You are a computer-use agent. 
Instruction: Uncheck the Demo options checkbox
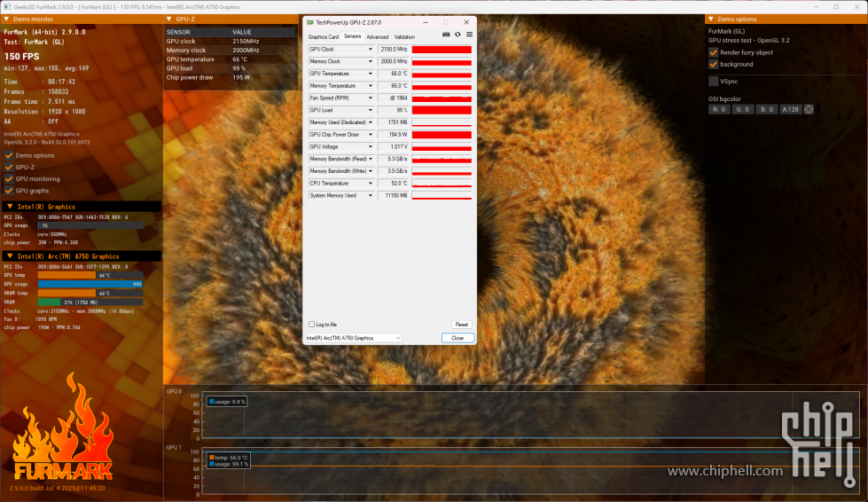point(9,155)
